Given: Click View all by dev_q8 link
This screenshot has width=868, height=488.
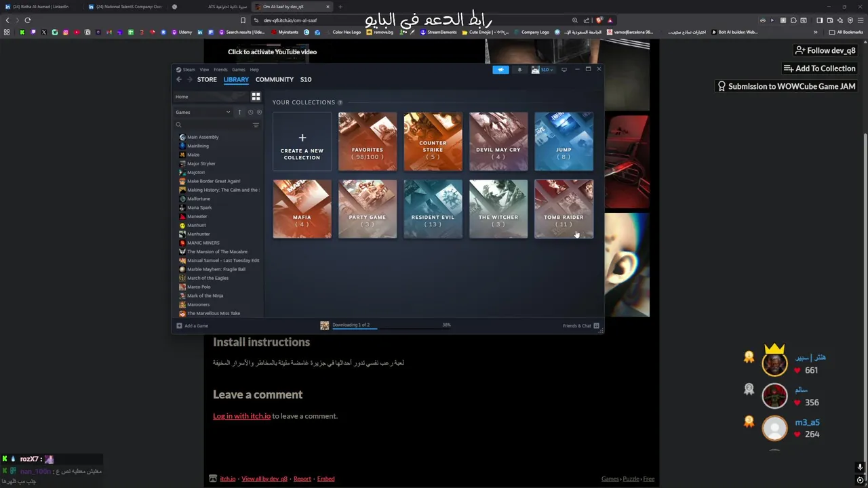Looking at the screenshot, I should [x=264, y=479].
